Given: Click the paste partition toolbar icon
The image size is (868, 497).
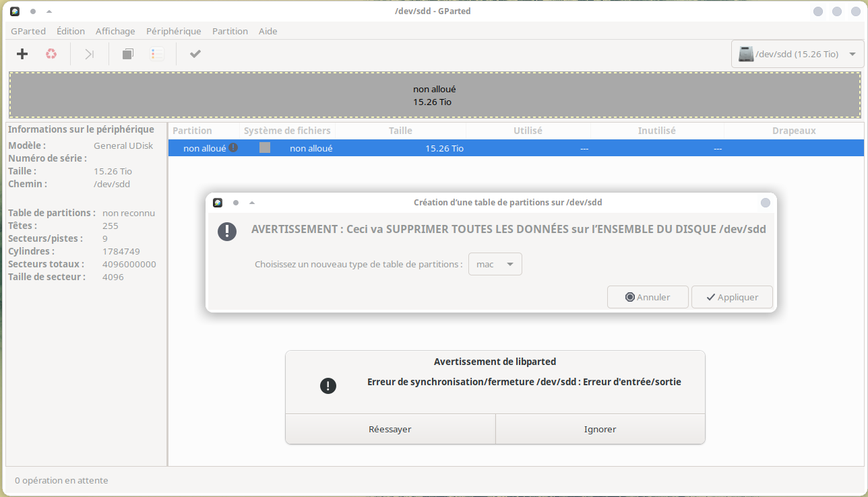Looking at the screenshot, I should 157,54.
